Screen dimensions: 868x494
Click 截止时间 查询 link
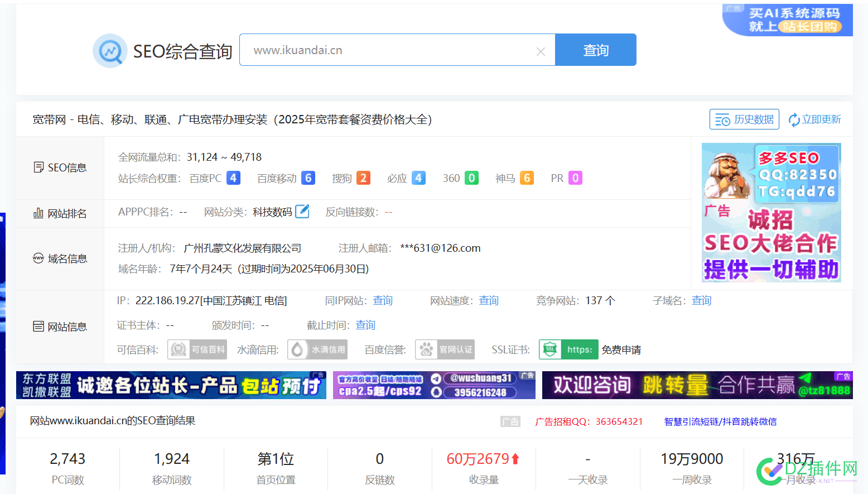point(365,325)
